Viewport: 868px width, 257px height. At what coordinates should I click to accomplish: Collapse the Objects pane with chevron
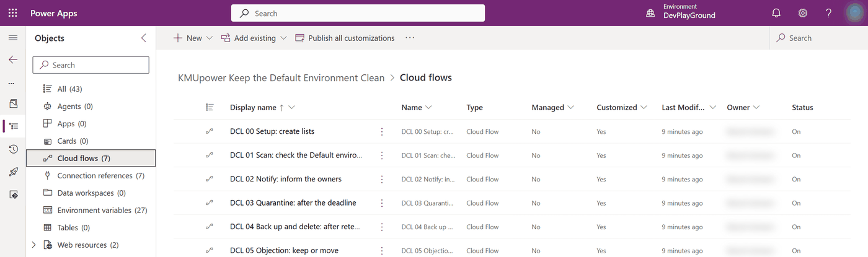144,38
